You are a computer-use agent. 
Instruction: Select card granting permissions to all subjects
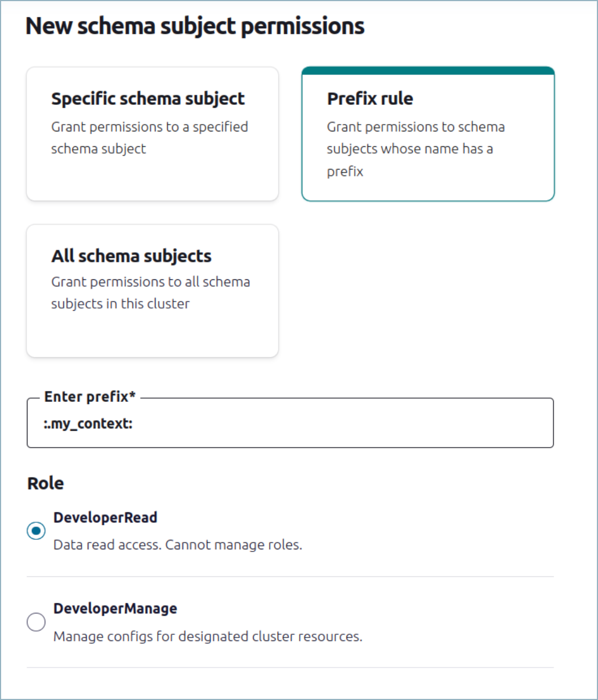tap(152, 290)
